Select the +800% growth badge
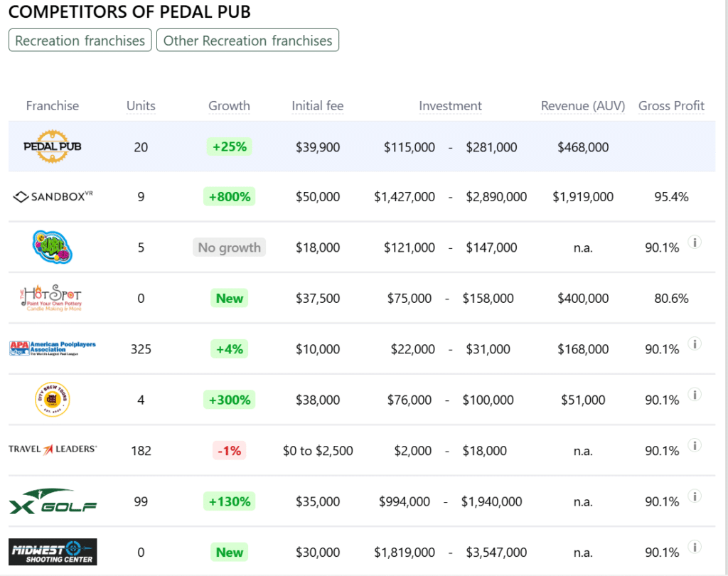Viewport: 728px width, 576px height. tap(230, 197)
